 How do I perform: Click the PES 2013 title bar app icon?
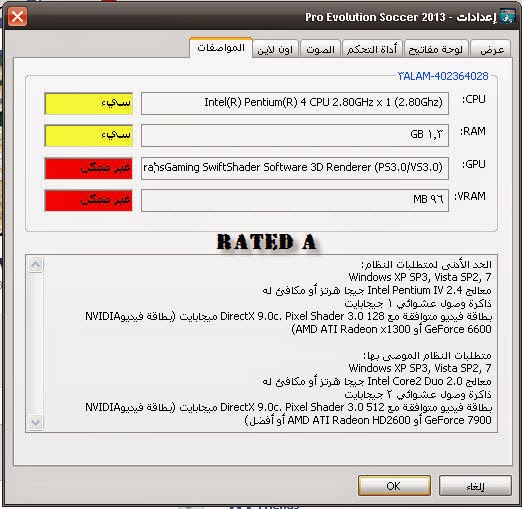tap(507, 16)
